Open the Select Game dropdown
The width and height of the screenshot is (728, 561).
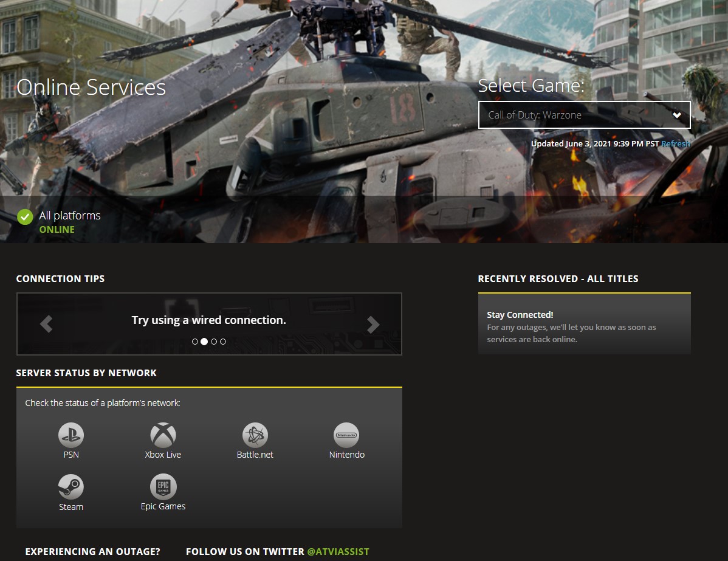click(x=585, y=115)
